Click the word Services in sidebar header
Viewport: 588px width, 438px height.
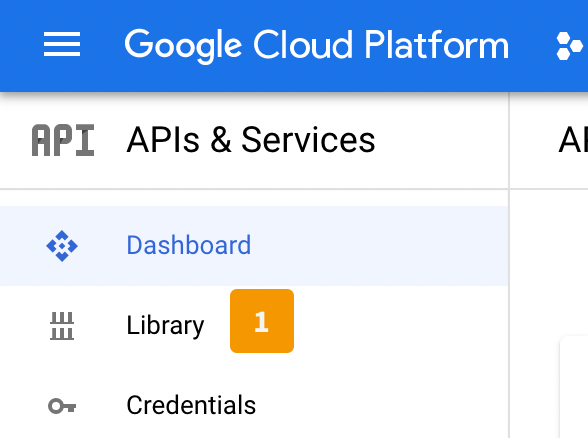[x=308, y=140]
